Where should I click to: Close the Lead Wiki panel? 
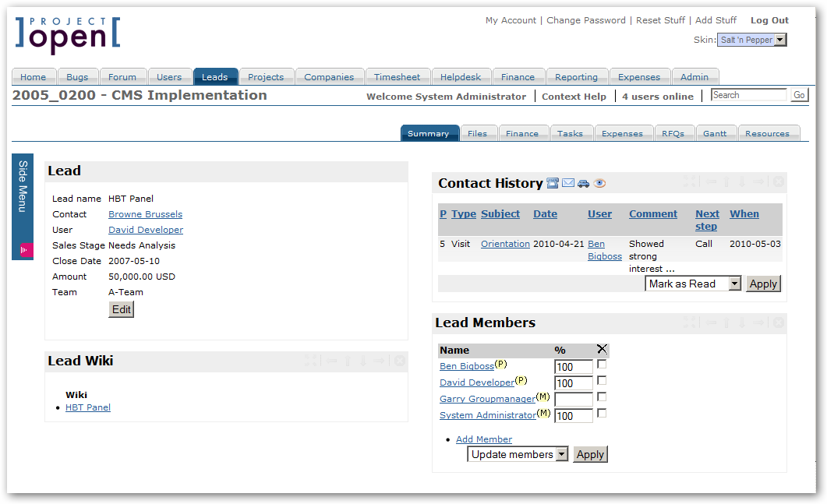(x=399, y=361)
